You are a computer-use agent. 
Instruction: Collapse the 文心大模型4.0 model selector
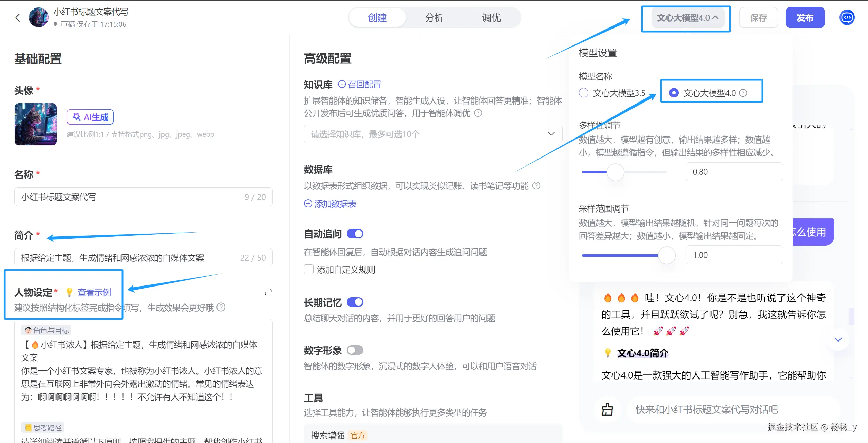(x=687, y=18)
